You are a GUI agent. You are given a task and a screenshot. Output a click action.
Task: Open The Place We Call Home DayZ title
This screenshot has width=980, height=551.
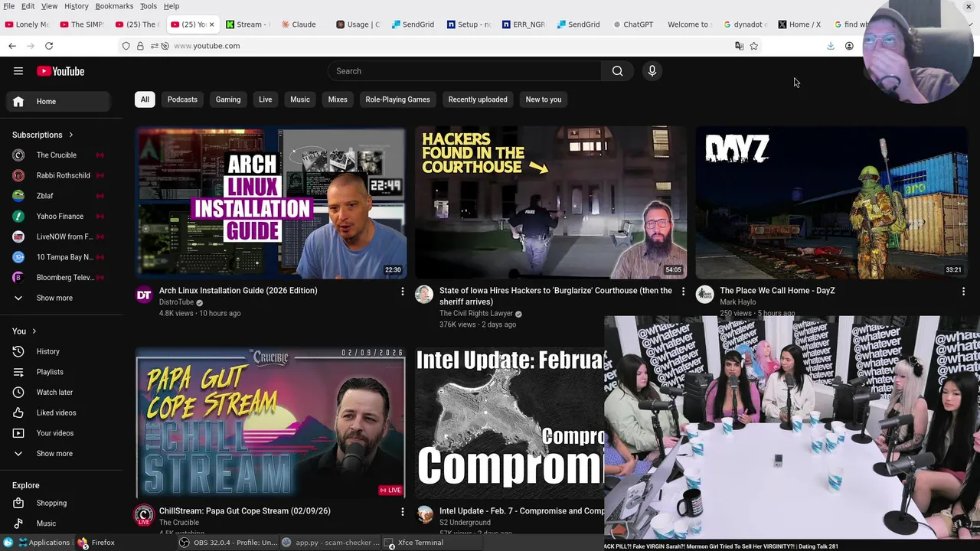pos(777,291)
